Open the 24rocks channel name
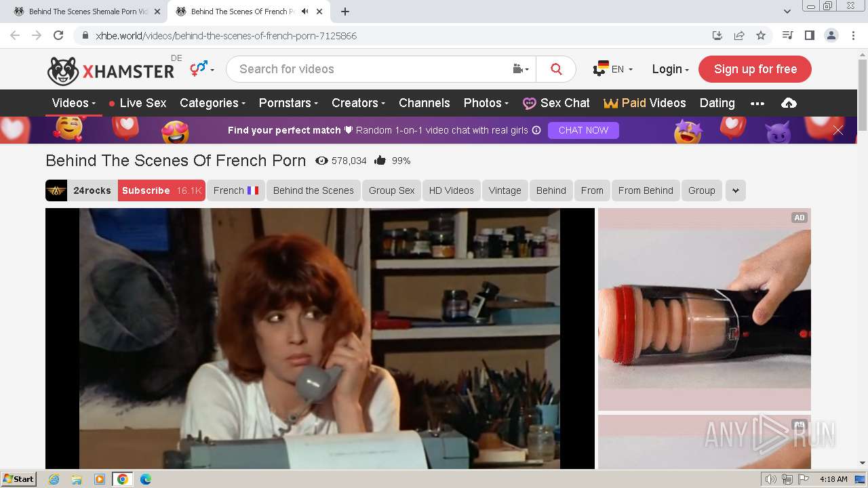Viewport: 868px width, 488px height. pos(92,190)
